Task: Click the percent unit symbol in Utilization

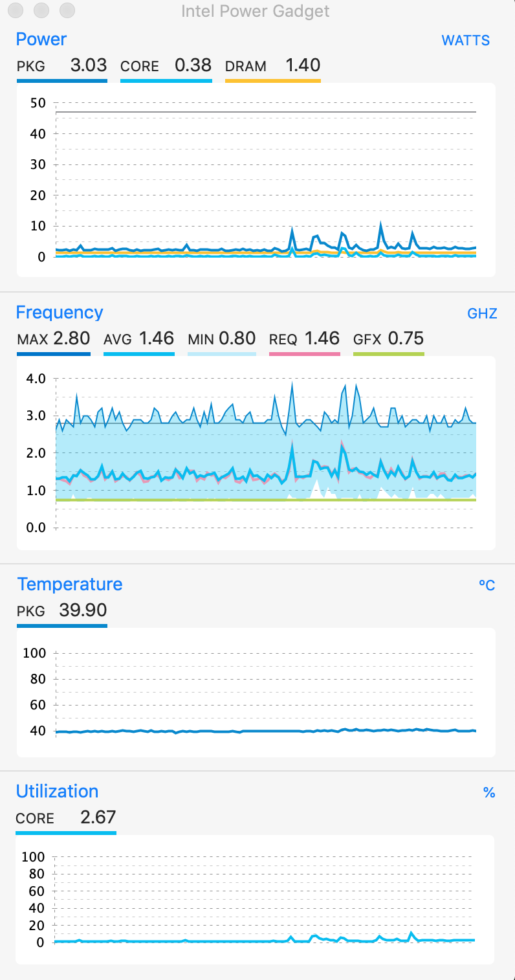Action: click(x=488, y=793)
